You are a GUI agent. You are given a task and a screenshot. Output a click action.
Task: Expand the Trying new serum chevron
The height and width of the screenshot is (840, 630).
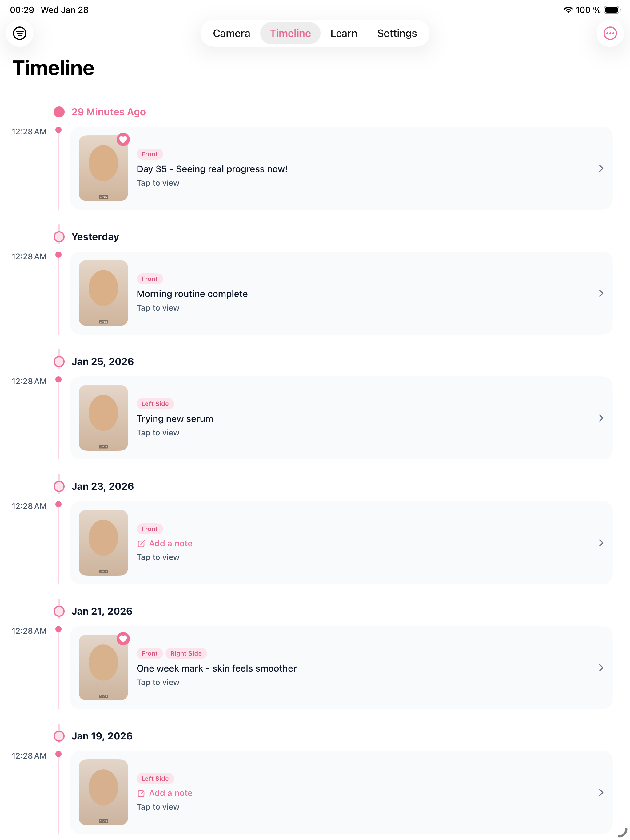(601, 418)
